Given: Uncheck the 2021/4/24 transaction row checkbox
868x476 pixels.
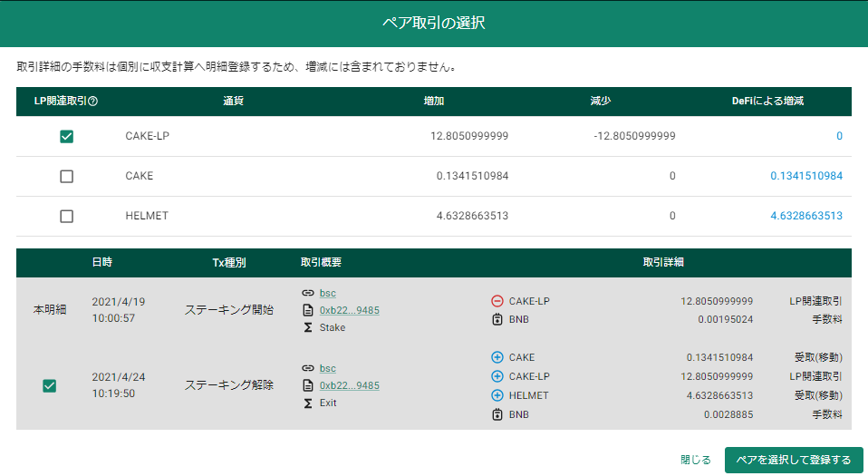Looking at the screenshot, I should [x=49, y=385].
